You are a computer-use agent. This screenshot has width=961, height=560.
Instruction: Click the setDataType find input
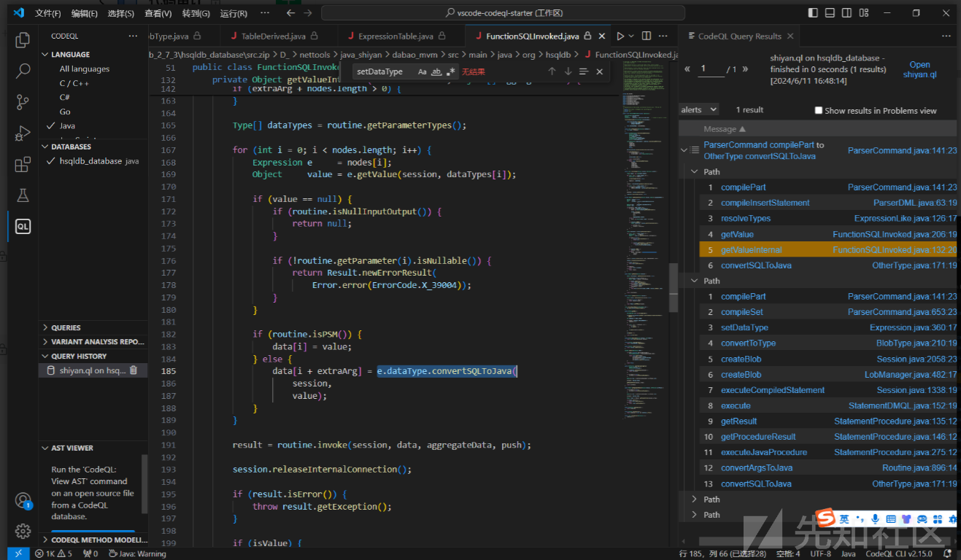point(383,71)
